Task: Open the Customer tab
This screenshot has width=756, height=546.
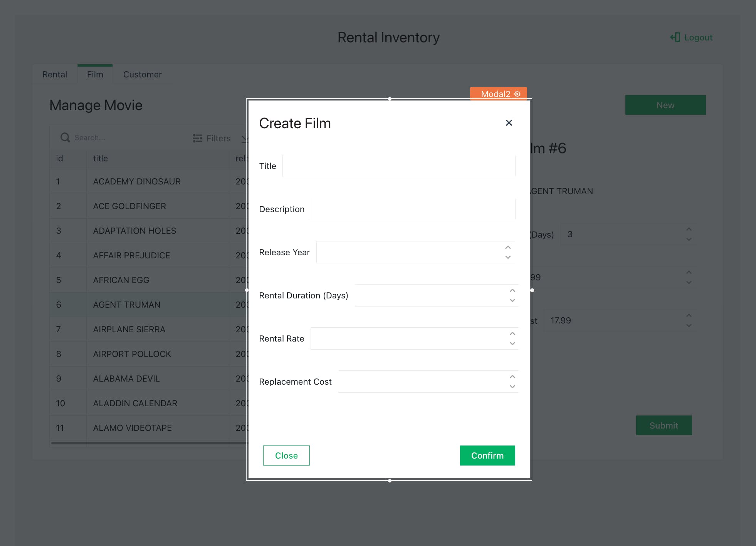Action: point(142,74)
